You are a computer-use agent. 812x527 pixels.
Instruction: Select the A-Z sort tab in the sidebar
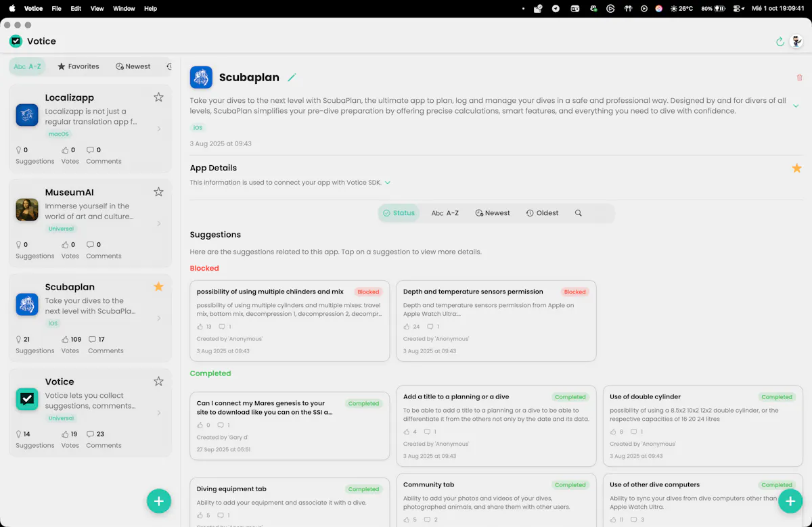pos(28,66)
